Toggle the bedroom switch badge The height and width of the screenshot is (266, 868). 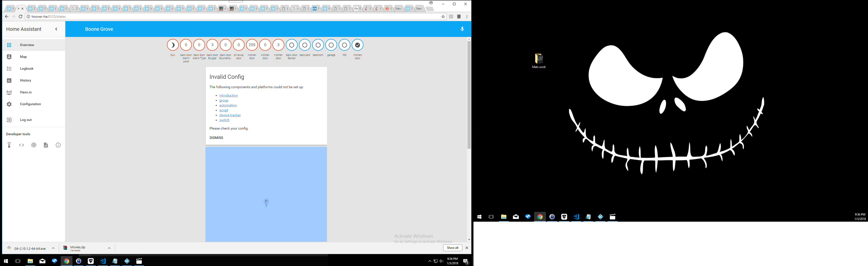click(x=318, y=44)
